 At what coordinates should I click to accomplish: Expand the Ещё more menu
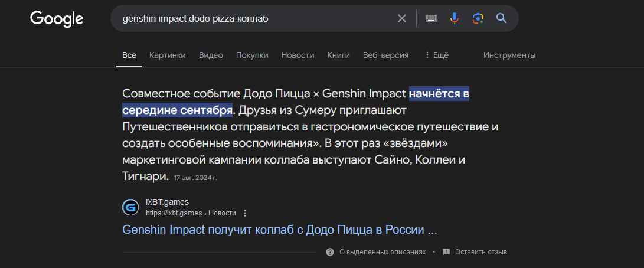(x=436, y=55)
